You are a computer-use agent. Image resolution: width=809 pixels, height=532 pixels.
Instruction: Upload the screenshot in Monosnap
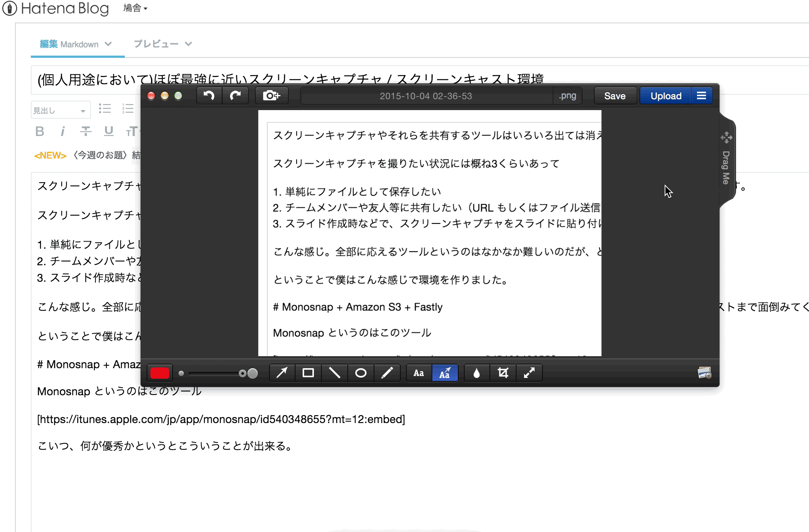tap(666, 96)
